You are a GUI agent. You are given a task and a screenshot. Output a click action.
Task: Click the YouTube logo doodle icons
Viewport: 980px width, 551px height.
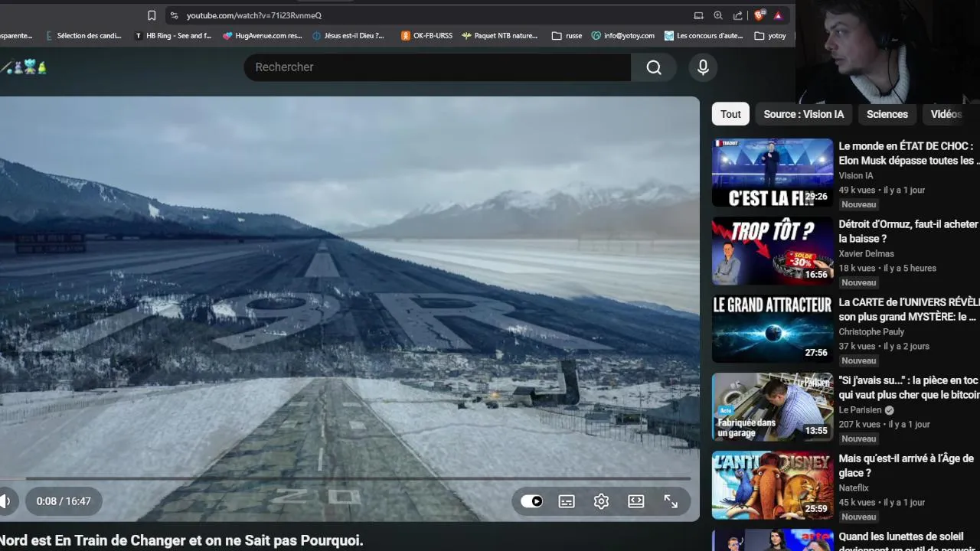pos(24,67)
